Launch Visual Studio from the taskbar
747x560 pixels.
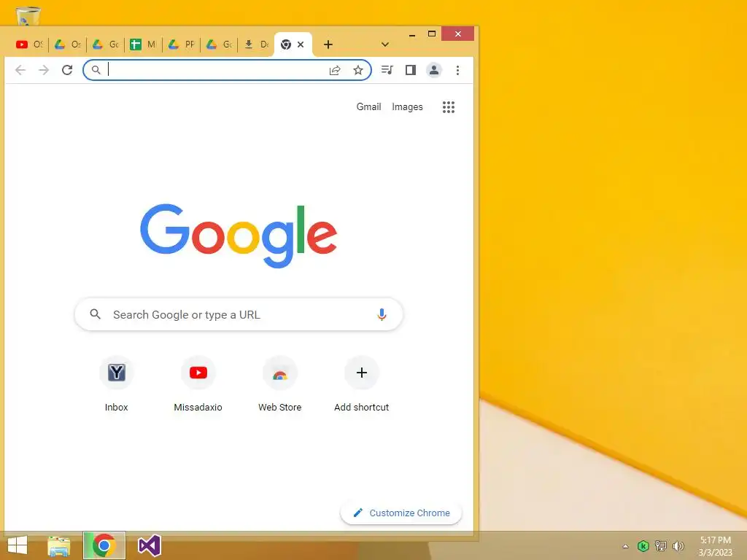(x=149, y=545)
